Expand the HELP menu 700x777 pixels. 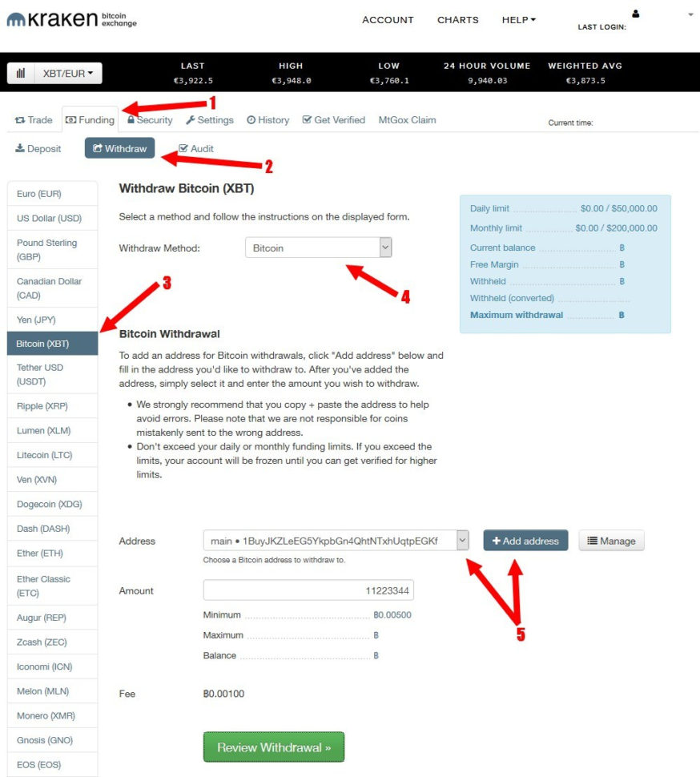click(518, 19)
